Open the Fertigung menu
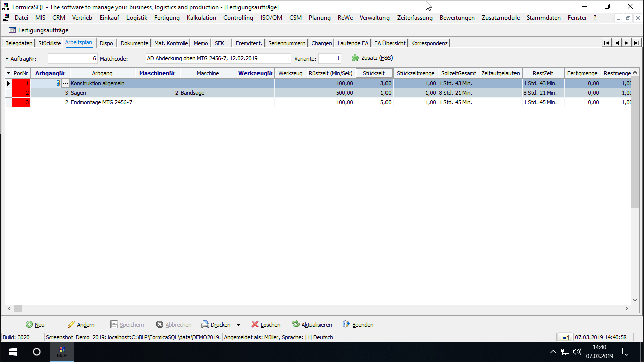This screenshot has width=644, height=362. (167, 18)
